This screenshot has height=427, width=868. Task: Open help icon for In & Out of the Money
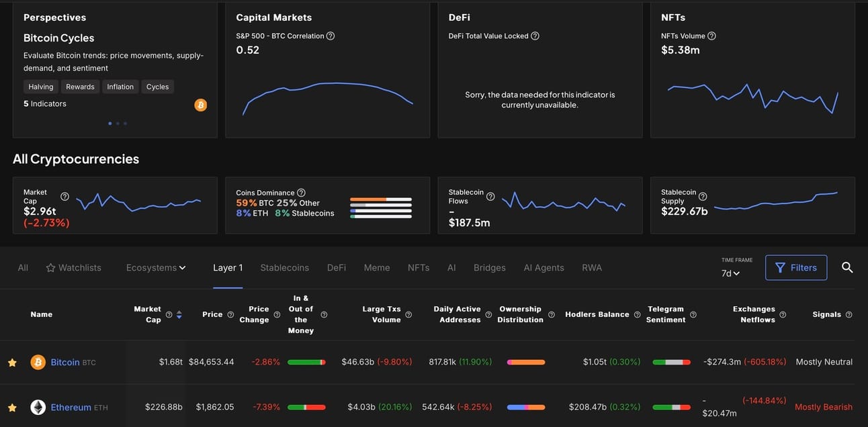(x=324, y=314)
